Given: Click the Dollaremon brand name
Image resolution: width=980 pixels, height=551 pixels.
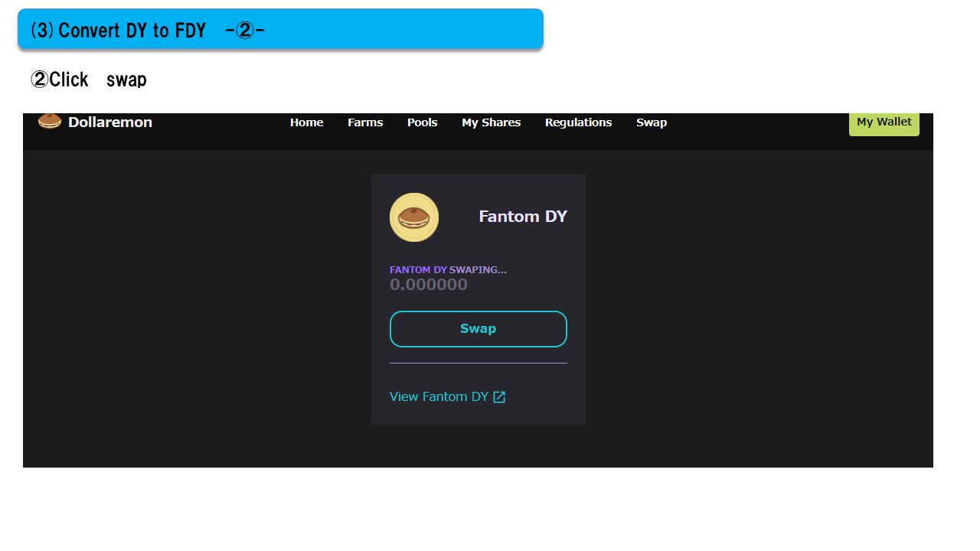Looking at the screenshot, I should coord(110,122).
